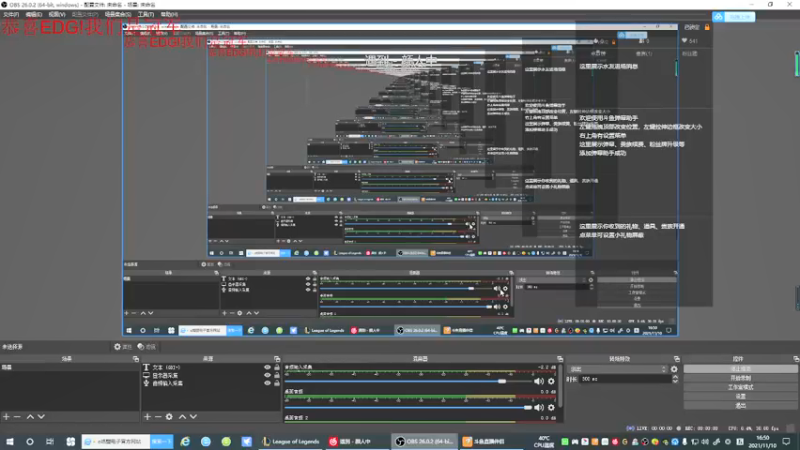Viewport: 800px width, 450px height.
Task: Open source properties gear in the 来源 panel footer
Action: tap(169, 417)
